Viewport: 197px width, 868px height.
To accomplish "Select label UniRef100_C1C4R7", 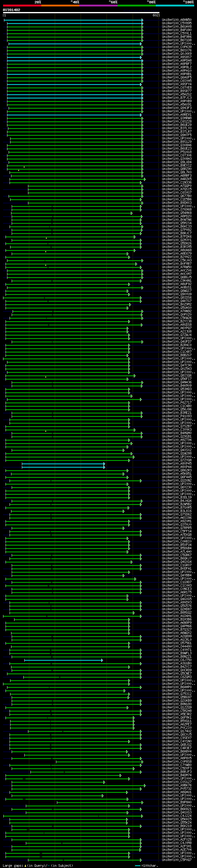I will pos(177,352).
